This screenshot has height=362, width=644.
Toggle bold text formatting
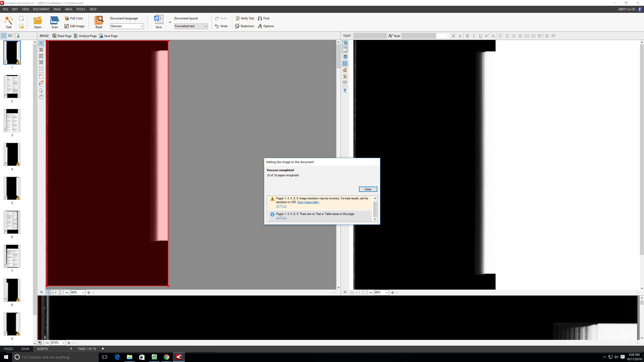pos(467,36)
